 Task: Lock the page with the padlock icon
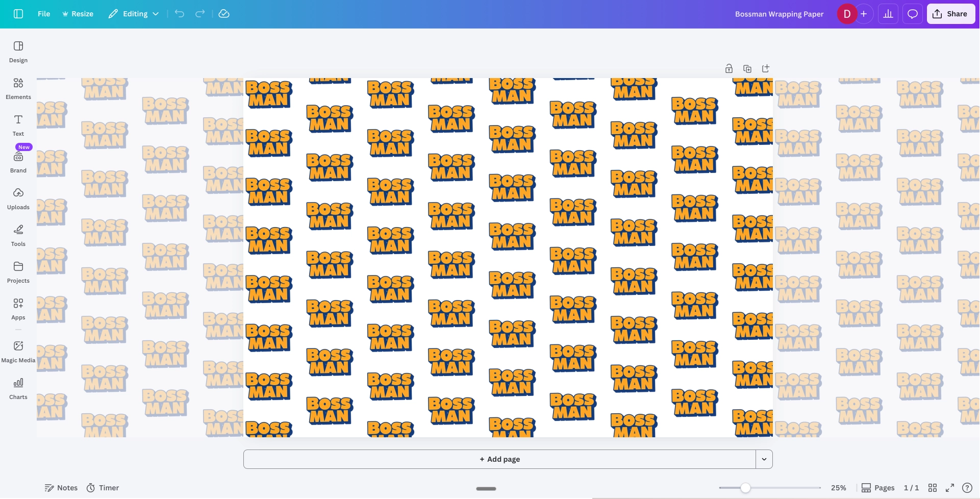click(x=729, y=69)
